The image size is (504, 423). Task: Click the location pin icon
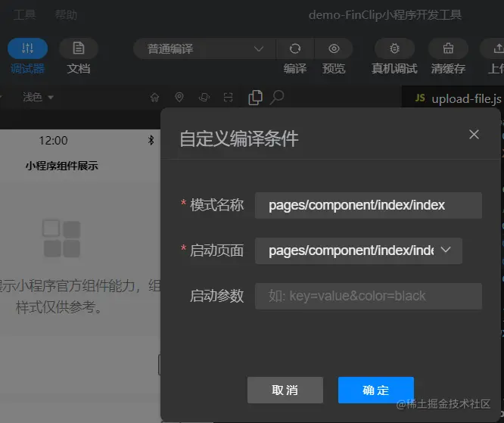pyautogui.click(x=179, y=97)
